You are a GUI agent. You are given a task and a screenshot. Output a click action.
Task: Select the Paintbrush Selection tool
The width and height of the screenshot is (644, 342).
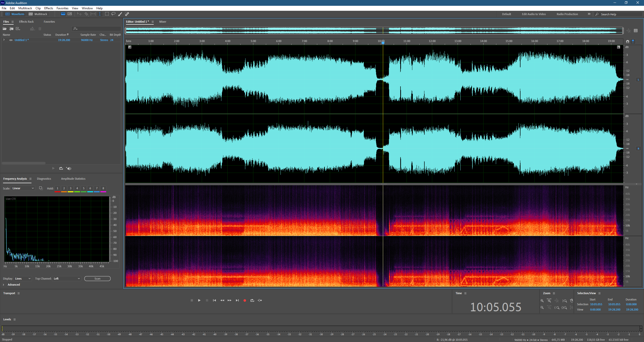(x=120, y=14)
